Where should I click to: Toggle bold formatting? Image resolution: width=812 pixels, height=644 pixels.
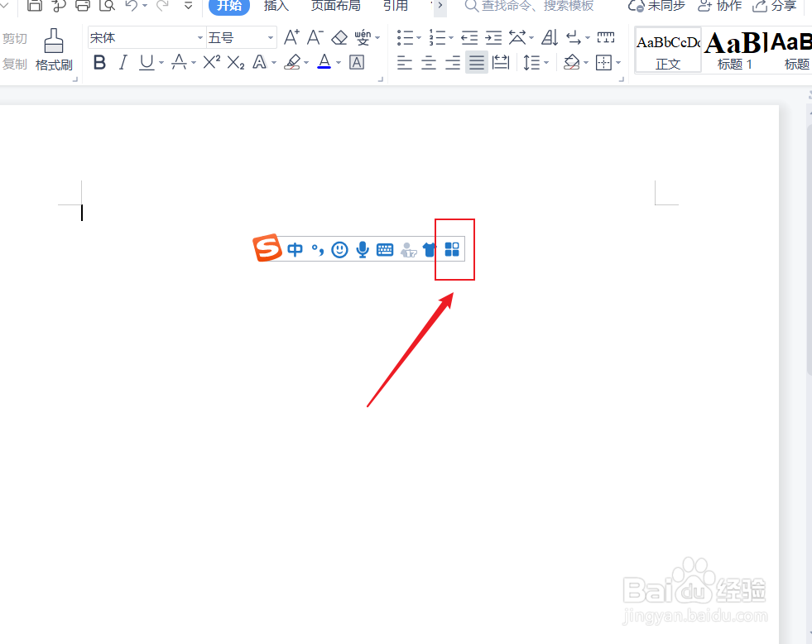99,63
